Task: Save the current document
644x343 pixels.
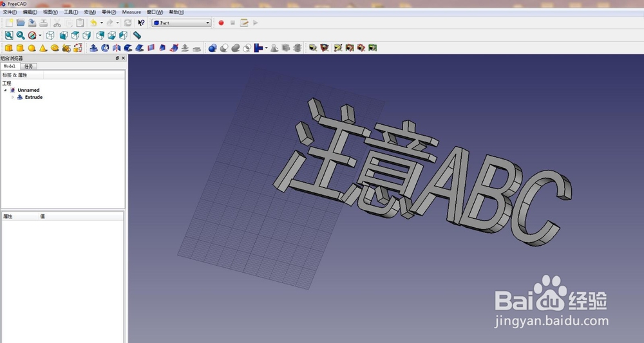Action: [32, 23]
